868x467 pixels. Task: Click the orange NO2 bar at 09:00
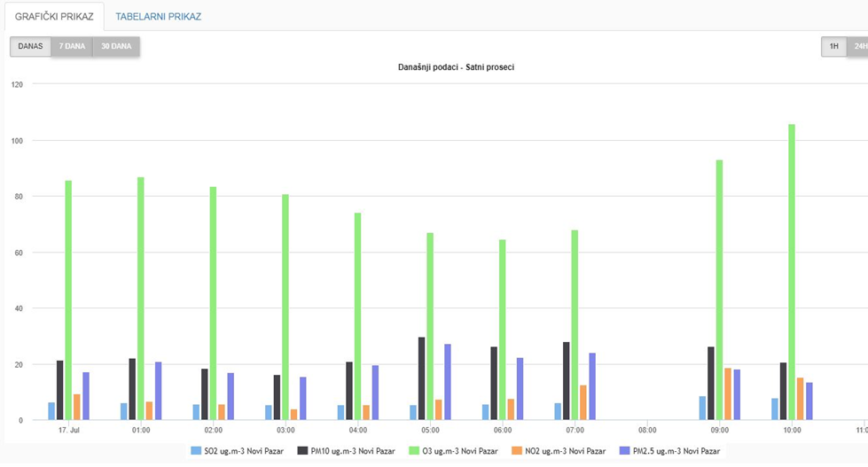pyautogui.click(x=728, y=394)
